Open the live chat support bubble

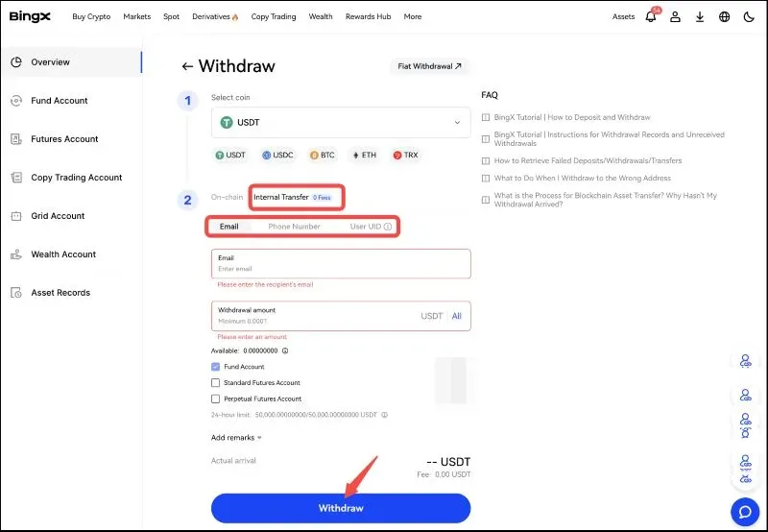coord(745,509)
